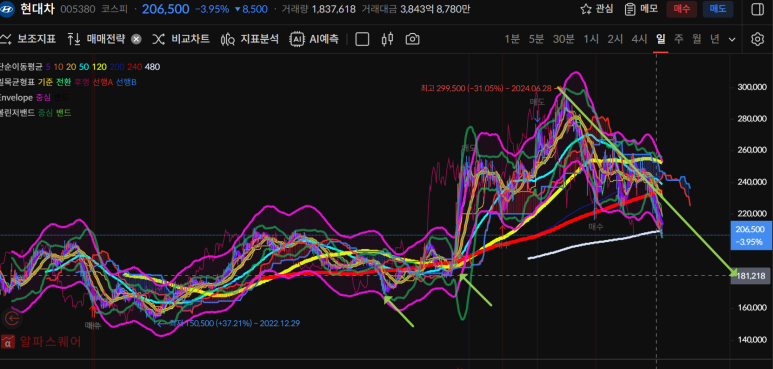
Task: Click the -3.95% change in header
Action: pos(212,9)
